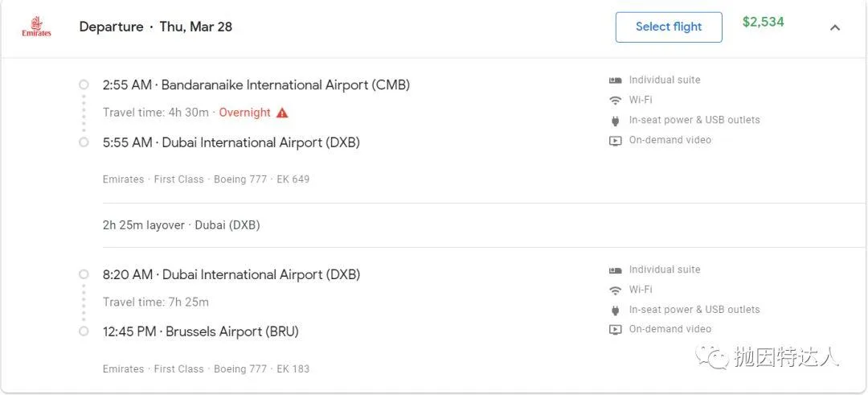Click the EK 649 flight info line

[206, 179]
